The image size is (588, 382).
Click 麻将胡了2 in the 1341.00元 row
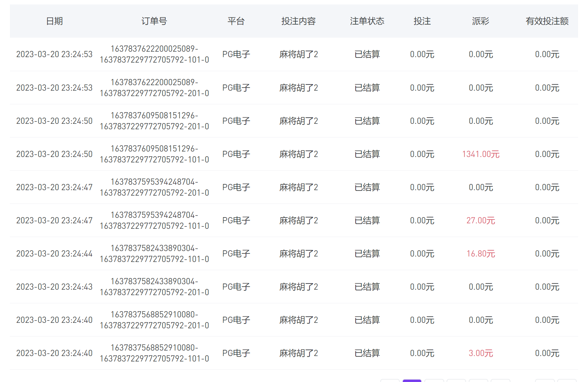pyautogui.click(x=298, y=154)
